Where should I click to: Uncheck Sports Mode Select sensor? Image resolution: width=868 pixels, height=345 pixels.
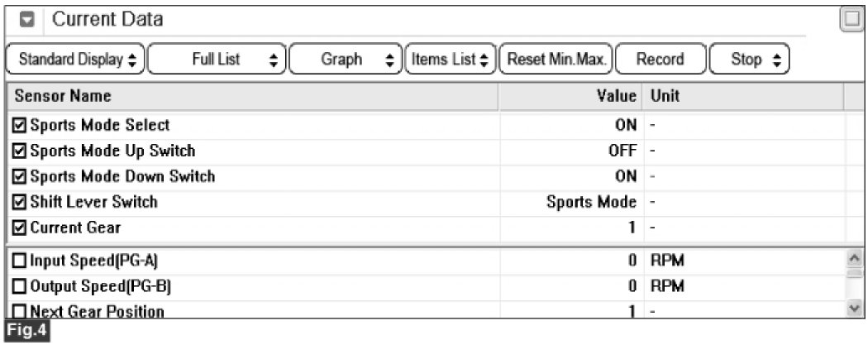[20, 126]
